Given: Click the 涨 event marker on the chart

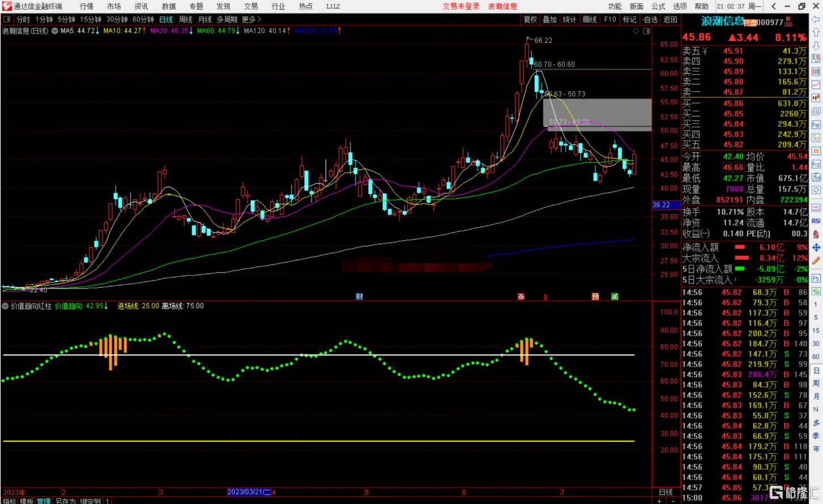Looking at the screenshot, I should click(521, 297).
